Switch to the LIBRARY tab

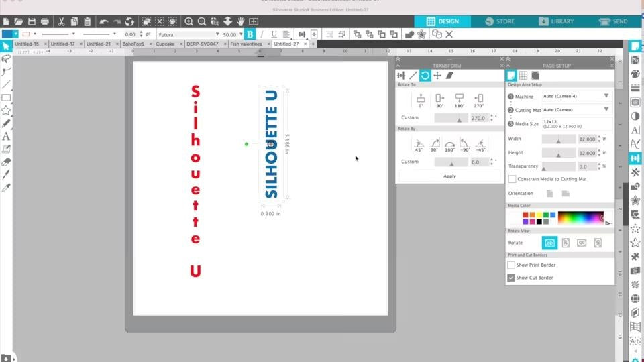[x=557, y=21]
